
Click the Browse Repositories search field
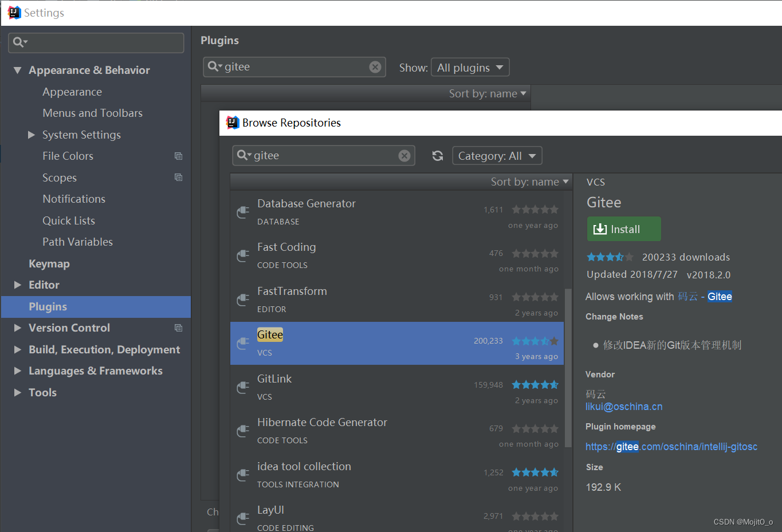click(x=324, y=156)
